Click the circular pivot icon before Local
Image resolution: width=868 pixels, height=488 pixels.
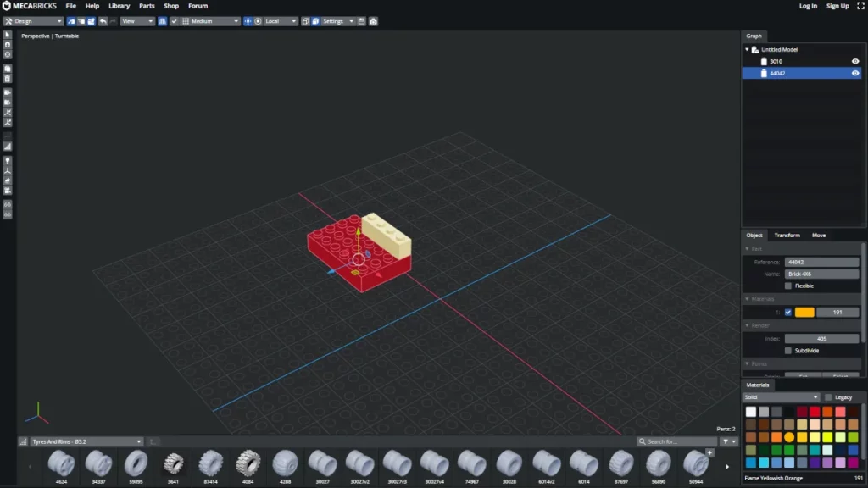(258, 21)
